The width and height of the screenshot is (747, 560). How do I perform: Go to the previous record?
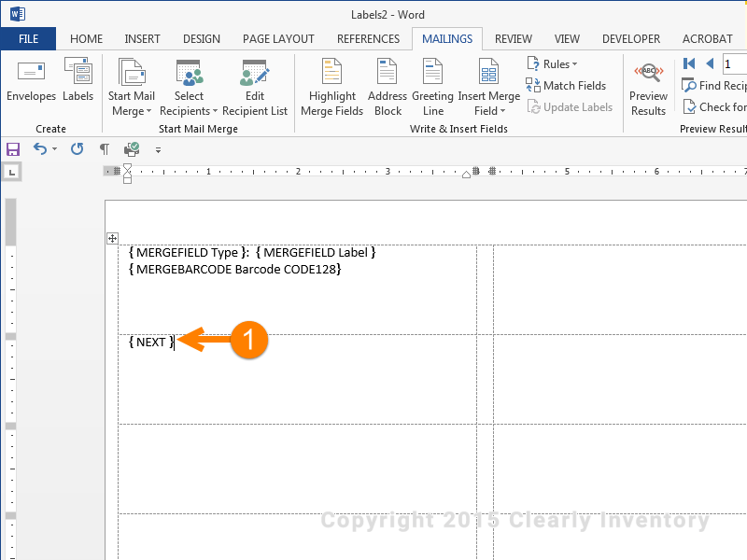pos(710,63)
